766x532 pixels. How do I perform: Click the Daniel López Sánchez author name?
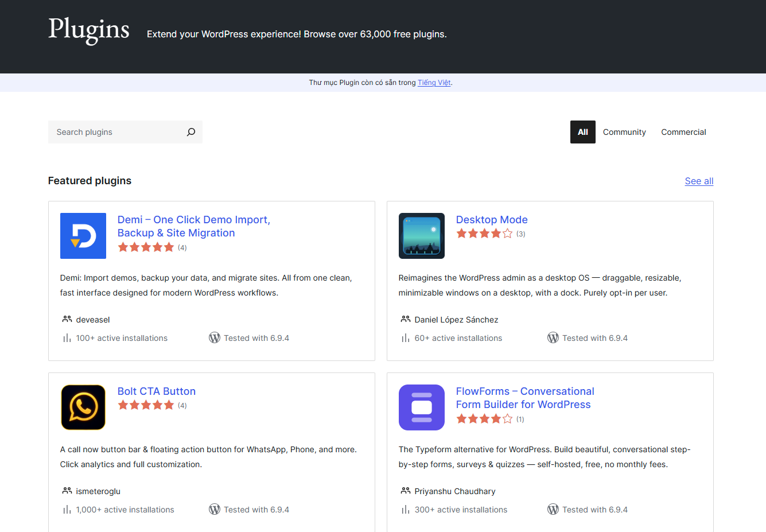tap(456, 320)
